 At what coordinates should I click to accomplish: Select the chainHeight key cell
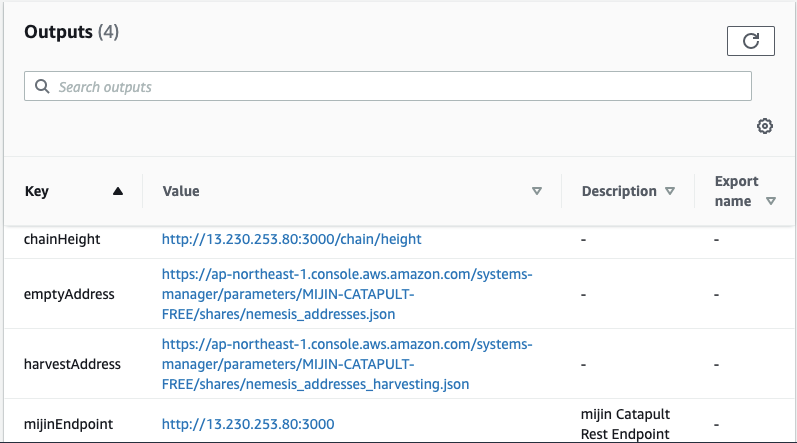click(x=62, y=239)
